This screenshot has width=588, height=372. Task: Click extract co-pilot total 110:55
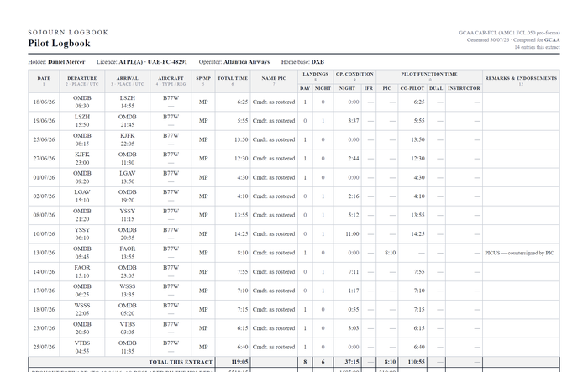click(417, 362)
